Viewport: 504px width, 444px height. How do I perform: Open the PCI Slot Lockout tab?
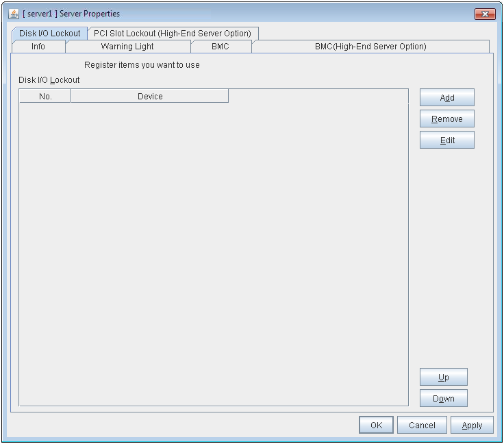point(173,34)
